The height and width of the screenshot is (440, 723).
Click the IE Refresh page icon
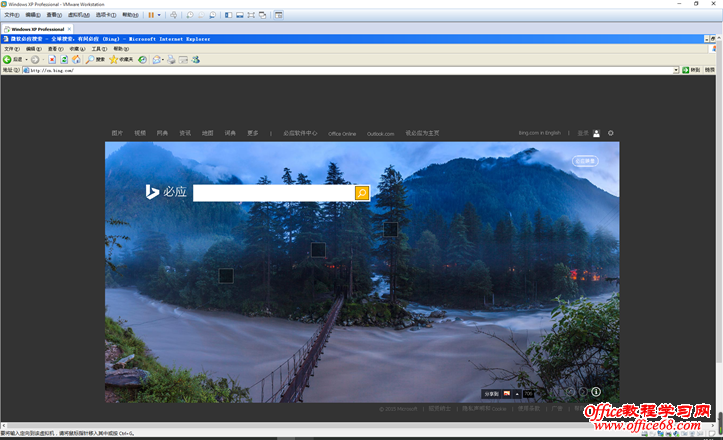tap(64, 59)
